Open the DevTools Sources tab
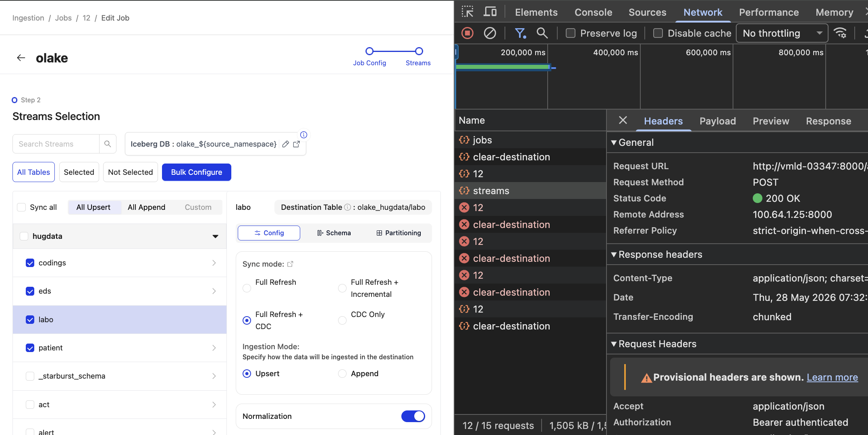868x435 pixels. (647, 12)
